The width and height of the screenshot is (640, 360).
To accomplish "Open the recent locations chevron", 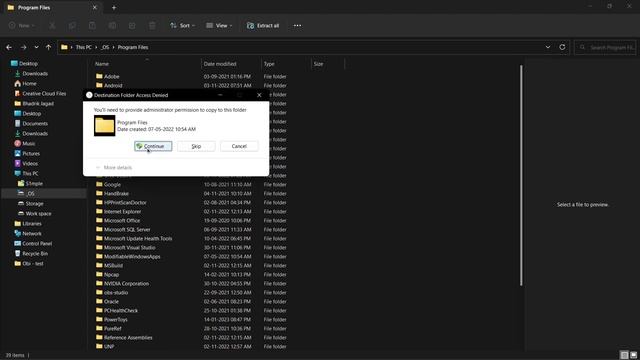I will pyautogui.click(x=36, y=47).
